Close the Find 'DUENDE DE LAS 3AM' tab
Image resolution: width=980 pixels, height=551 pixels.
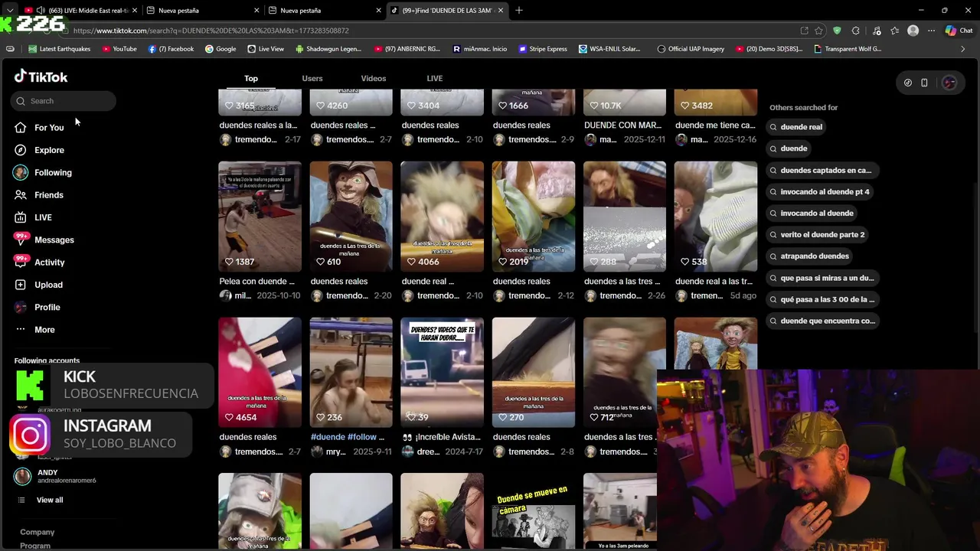click(x=501, y=11)
